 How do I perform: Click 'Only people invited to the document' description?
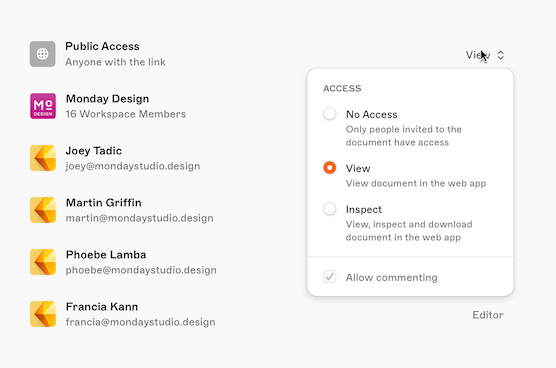point(404,136)
